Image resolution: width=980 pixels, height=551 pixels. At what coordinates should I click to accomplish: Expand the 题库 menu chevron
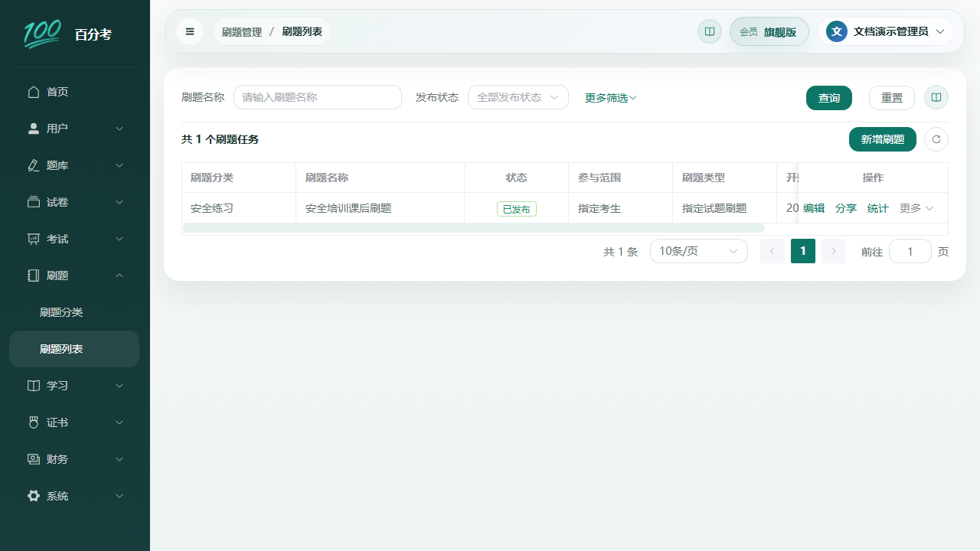tap(119, 165)
